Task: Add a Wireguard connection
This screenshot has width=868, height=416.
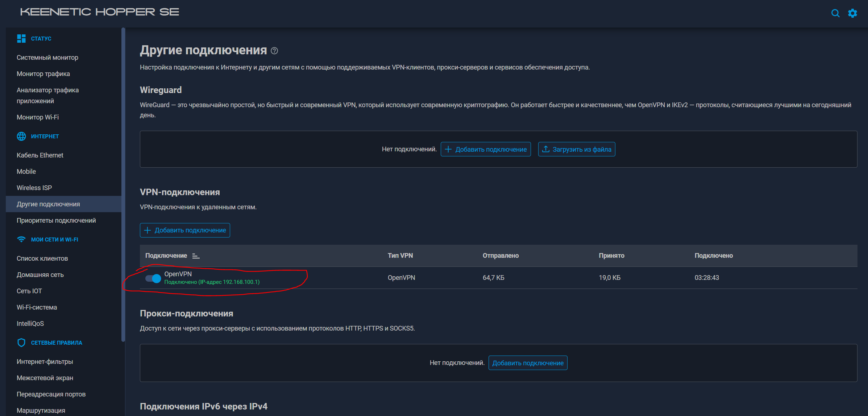Action: coord(486,149)
